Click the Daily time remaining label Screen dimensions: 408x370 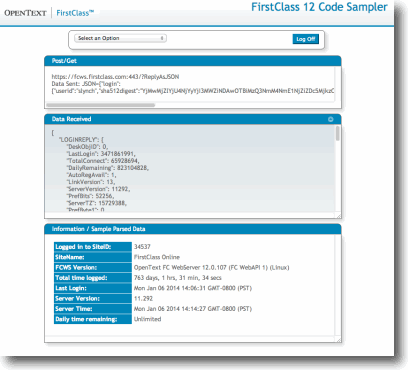coord(93,319)
